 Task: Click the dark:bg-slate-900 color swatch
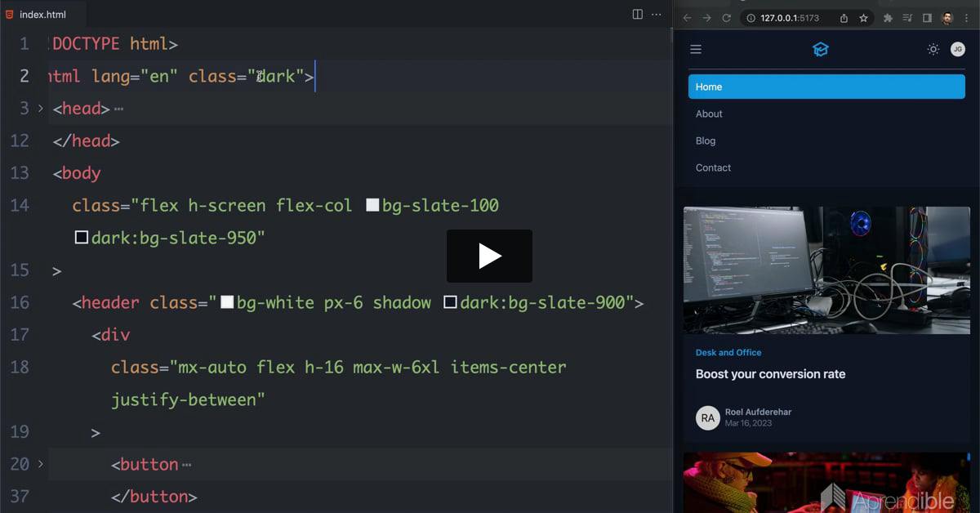[x=450, y=302]
